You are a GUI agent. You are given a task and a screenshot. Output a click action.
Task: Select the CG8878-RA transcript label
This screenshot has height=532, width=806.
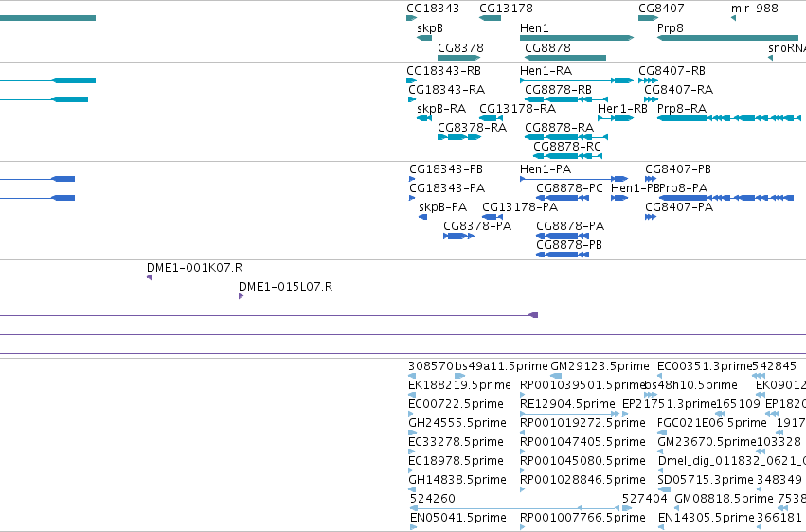[x=559, y=128]
